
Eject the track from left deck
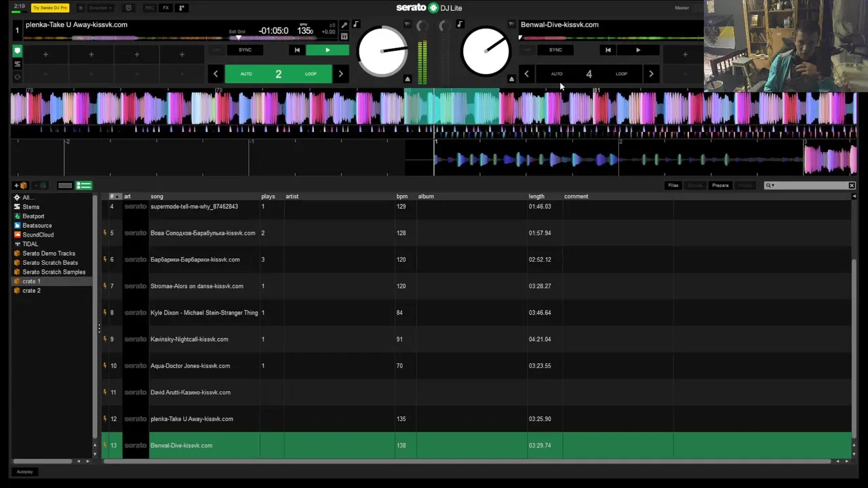click(x=408, y=79)
